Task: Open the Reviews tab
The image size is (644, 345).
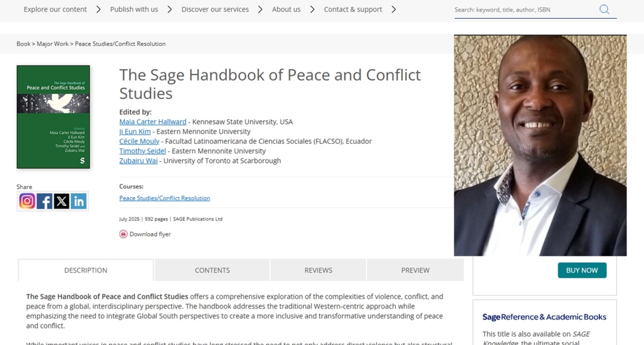Action: [319, 270]
